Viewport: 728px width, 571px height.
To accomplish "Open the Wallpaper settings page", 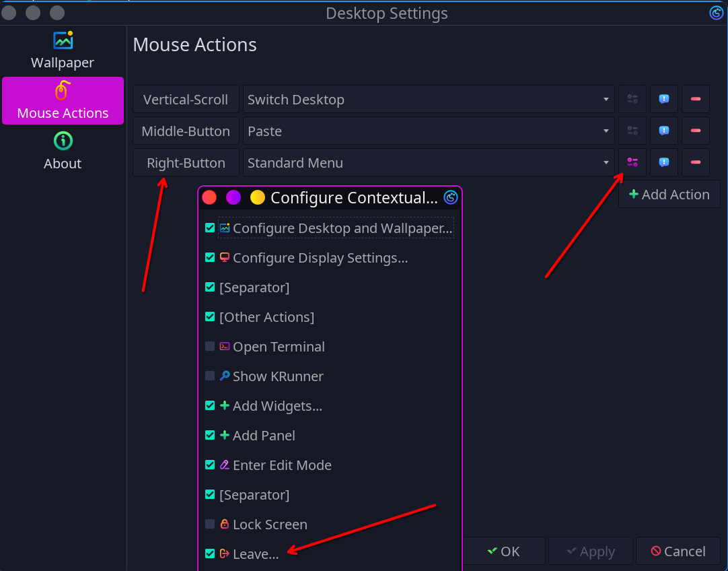I will point(63,51).
